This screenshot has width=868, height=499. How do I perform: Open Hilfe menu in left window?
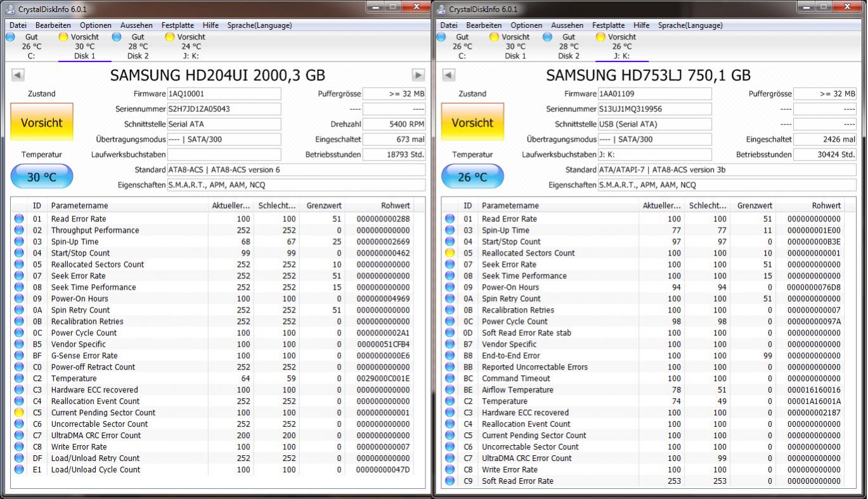[211, 25]
